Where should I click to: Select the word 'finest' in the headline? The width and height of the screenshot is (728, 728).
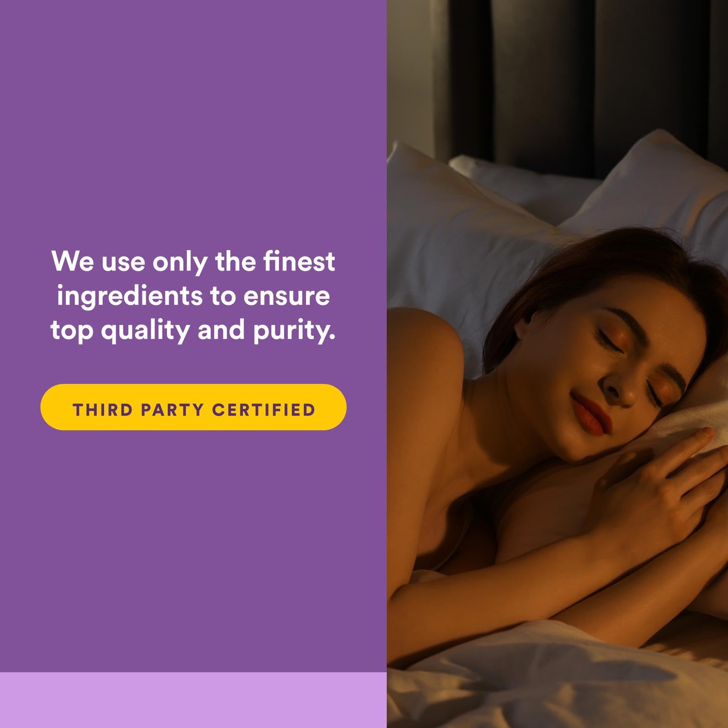(299, 261)
